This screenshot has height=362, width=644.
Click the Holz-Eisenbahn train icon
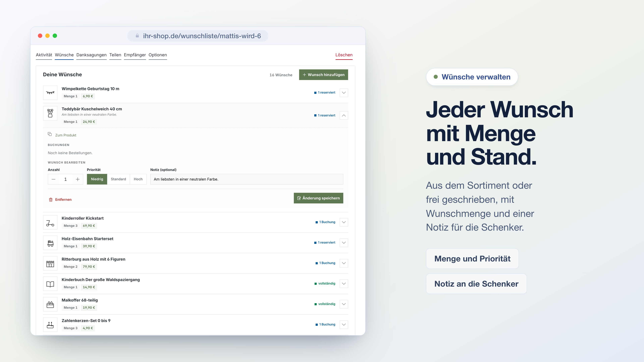pos(50,243)
